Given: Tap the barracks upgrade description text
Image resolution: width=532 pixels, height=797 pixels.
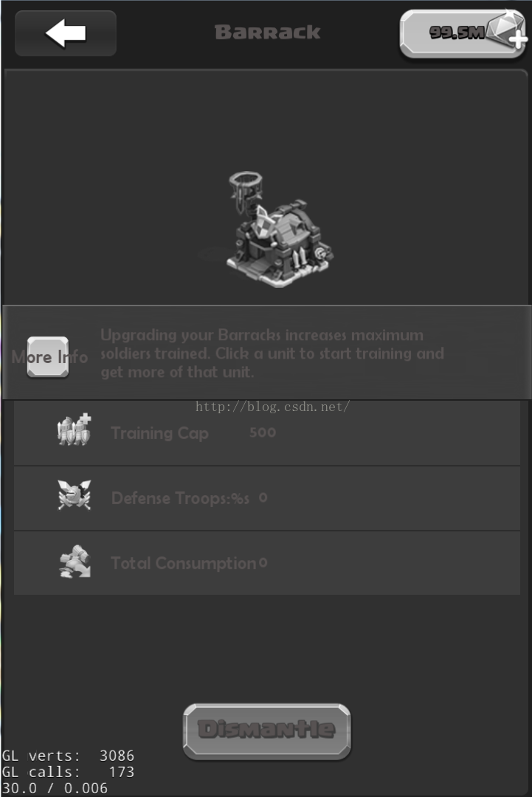Looking at the screenshot, I should [272, 353].
